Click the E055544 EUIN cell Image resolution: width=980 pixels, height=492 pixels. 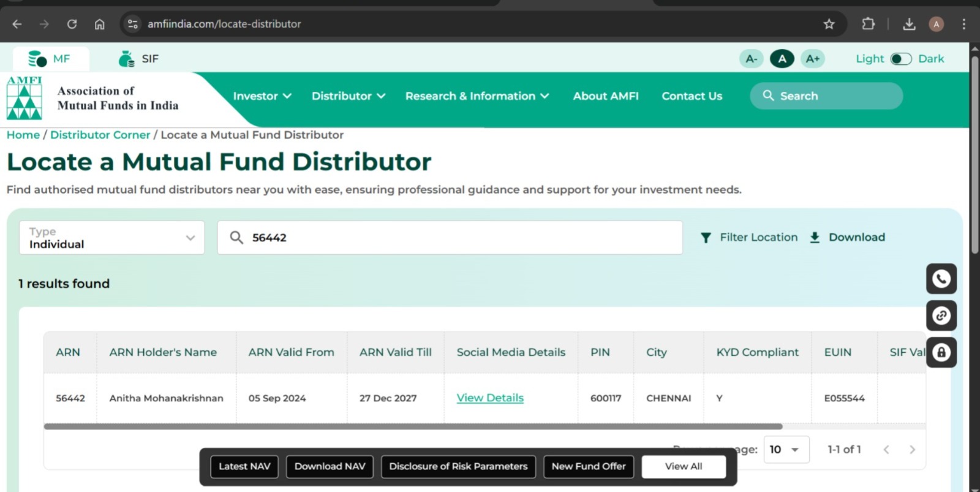[x=844, y=398]
